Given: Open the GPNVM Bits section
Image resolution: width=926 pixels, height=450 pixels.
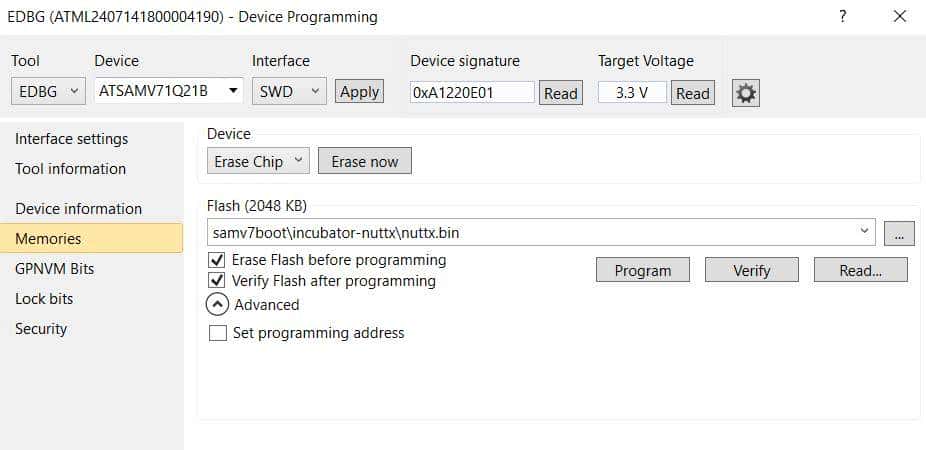Looking at the screenshot, I should (x=54, y=269).
